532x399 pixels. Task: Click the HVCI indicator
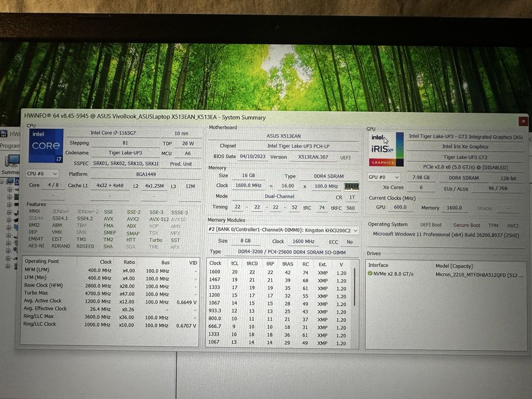coord(513,226)
